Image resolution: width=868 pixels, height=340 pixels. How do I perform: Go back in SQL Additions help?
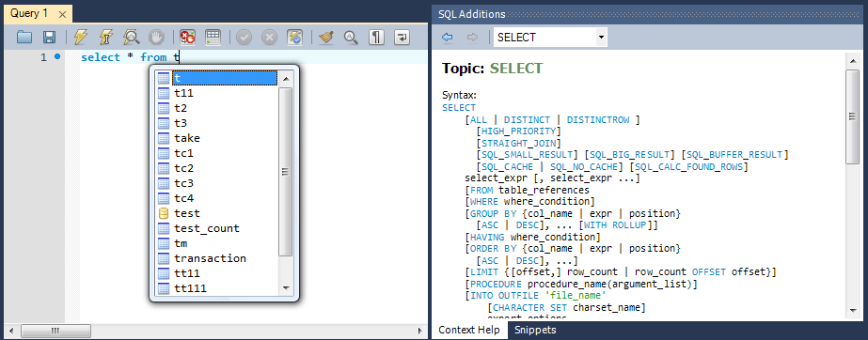pyautogui.click(x=448, y=38)
